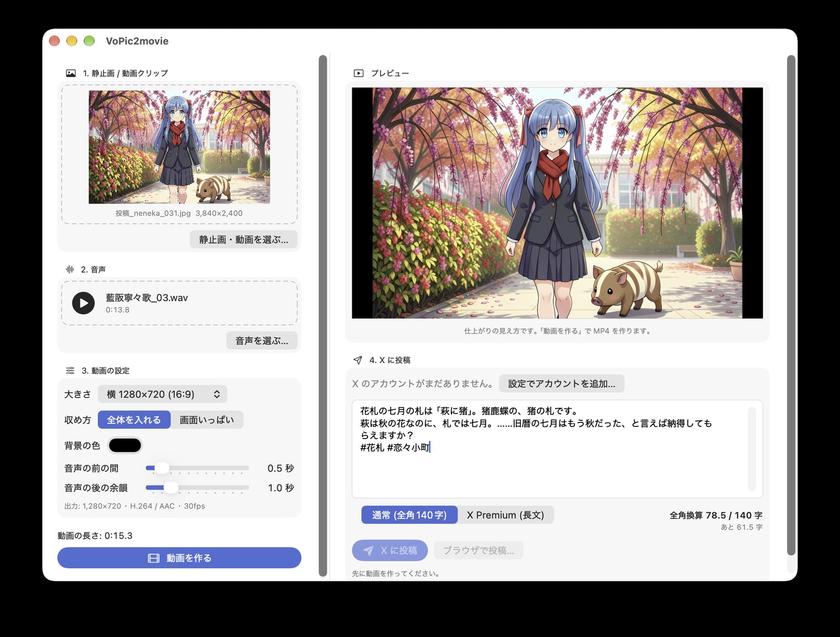Click the 全角換算 78.5 / 140 字 counter

coord(716,515)
